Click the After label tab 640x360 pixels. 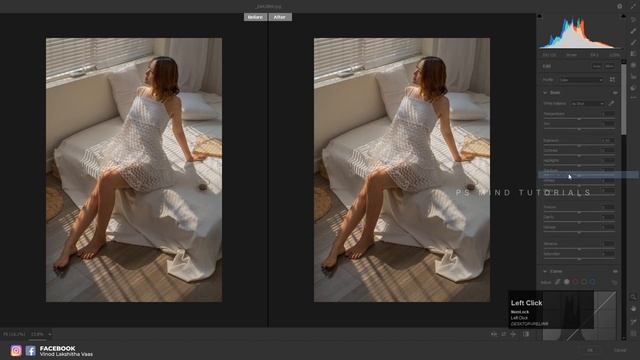coord(280,17)
